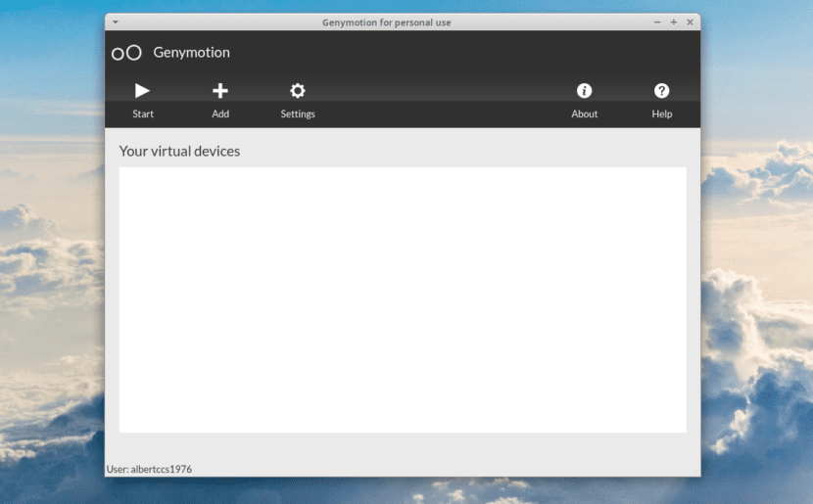Click the "Start" text label
The image size is (813, 504).
tap(143, 115)
